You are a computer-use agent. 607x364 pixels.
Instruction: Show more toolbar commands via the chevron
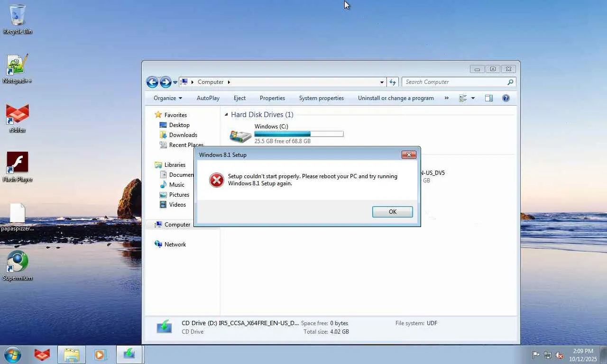coord(446,98)
